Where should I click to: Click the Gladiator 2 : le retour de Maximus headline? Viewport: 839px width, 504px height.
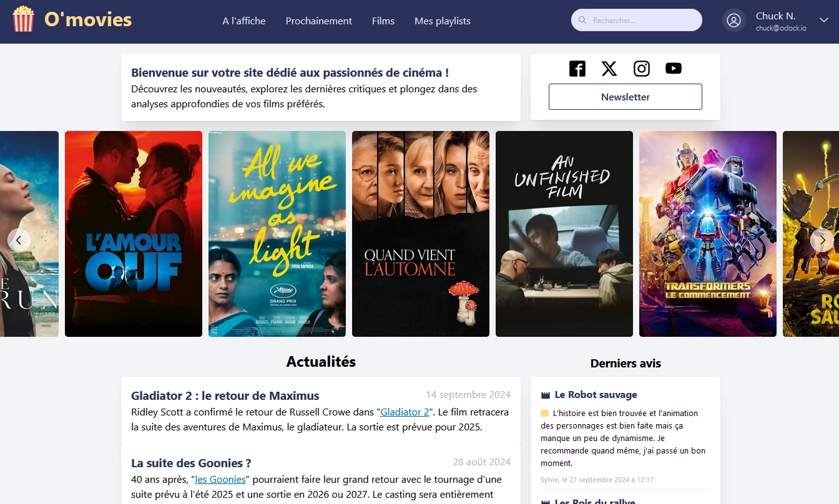[x=225, y=395]
